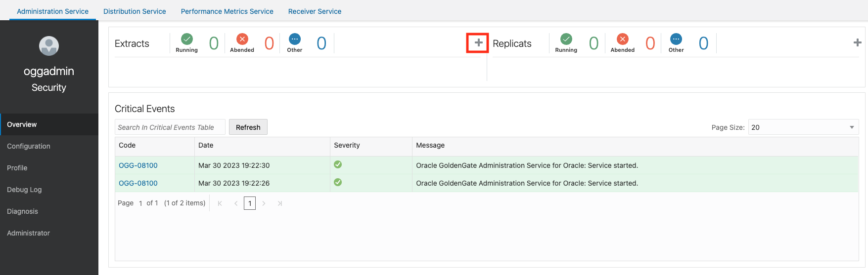Open Profile in the sidebar
Viewport: 868px width, 275px height.
(x=49, y=168)
